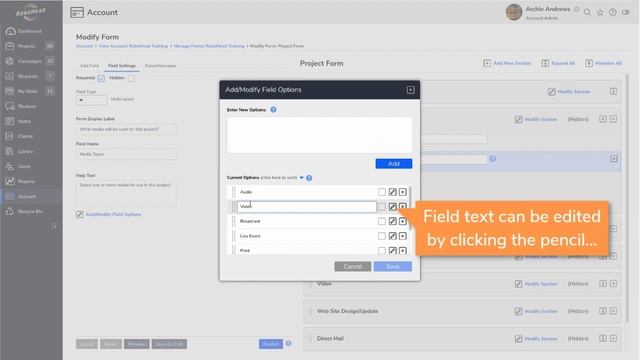Click the blue Add button
The height and width of the screenshot is (360, 640).
394,164
